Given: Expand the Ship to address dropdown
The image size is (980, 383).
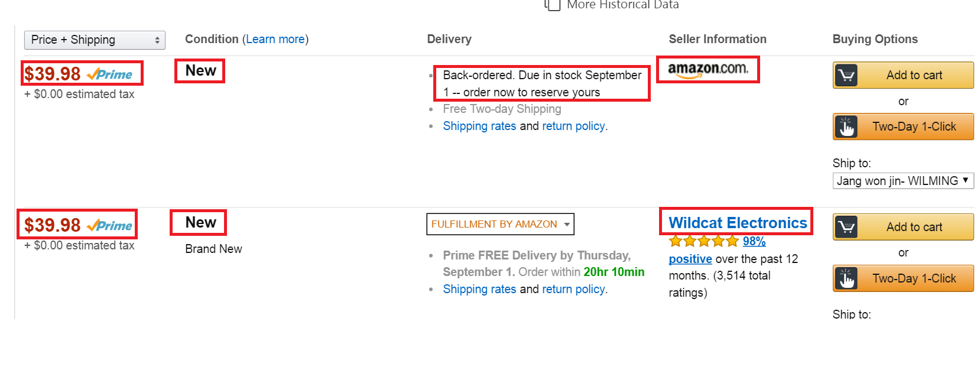Looking at the screenshot, I should click(x=903, y=181).
